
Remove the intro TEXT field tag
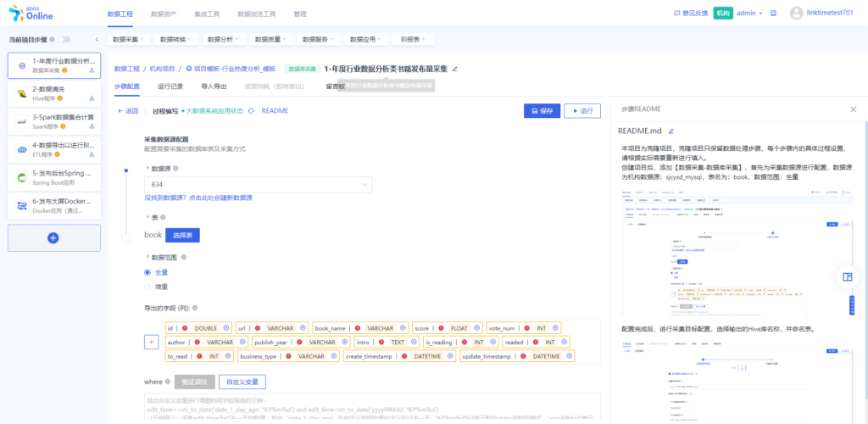(x=415, y=342)
